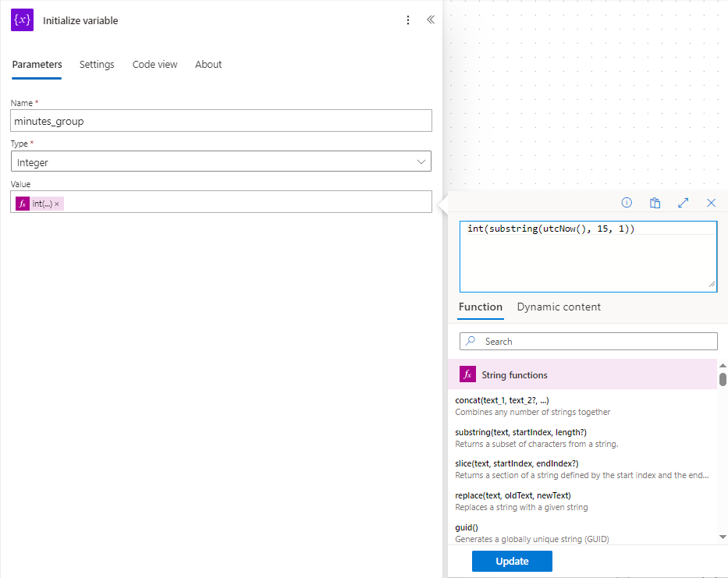Click the paste clipboard icon
Image resolution: width=728 pixels, height=578 pixels.
[655, 203]
